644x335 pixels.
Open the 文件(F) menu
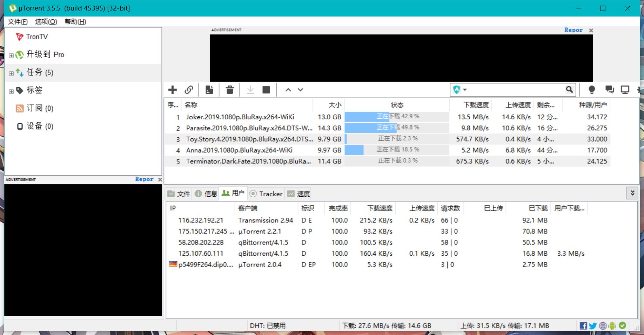[x=18, y=22]
